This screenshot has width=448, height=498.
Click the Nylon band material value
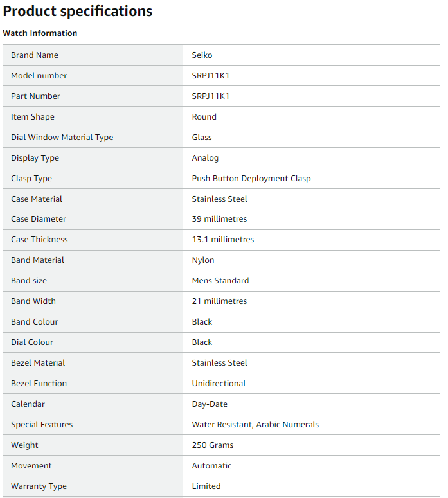click(203, 260)
